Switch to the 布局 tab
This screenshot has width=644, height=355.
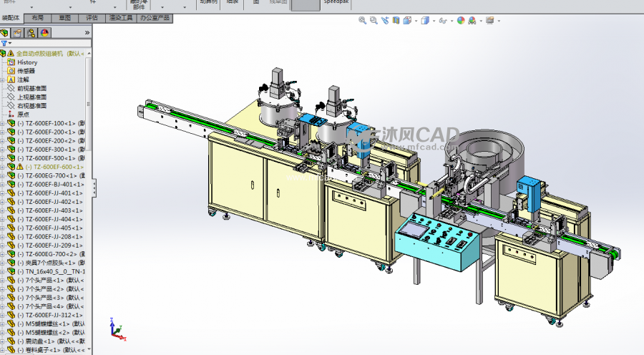tap(37, 17)
